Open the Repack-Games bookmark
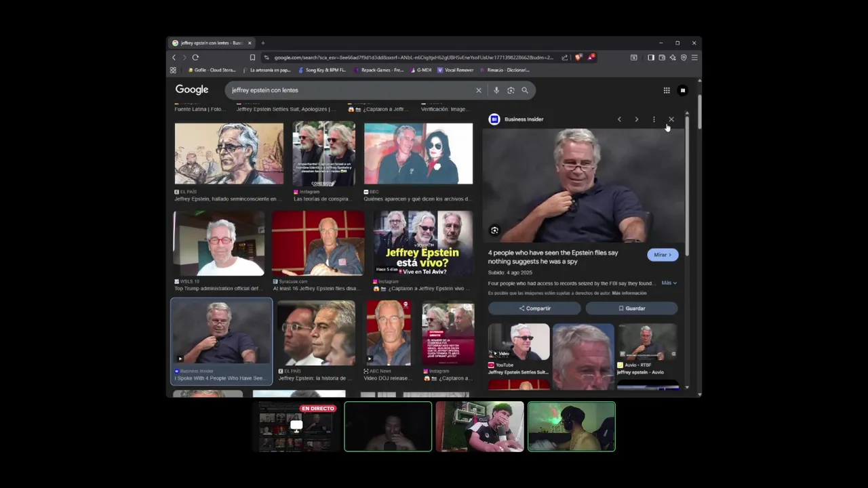 378,70
